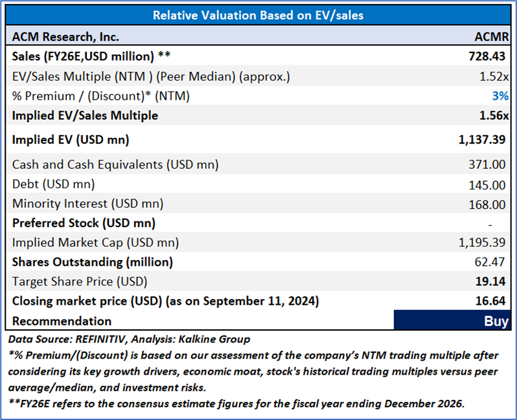Select the '% Premium / (Discount)* (NTM)' label
Viewport: 517px width, 420px height.
tap(101, 96)
